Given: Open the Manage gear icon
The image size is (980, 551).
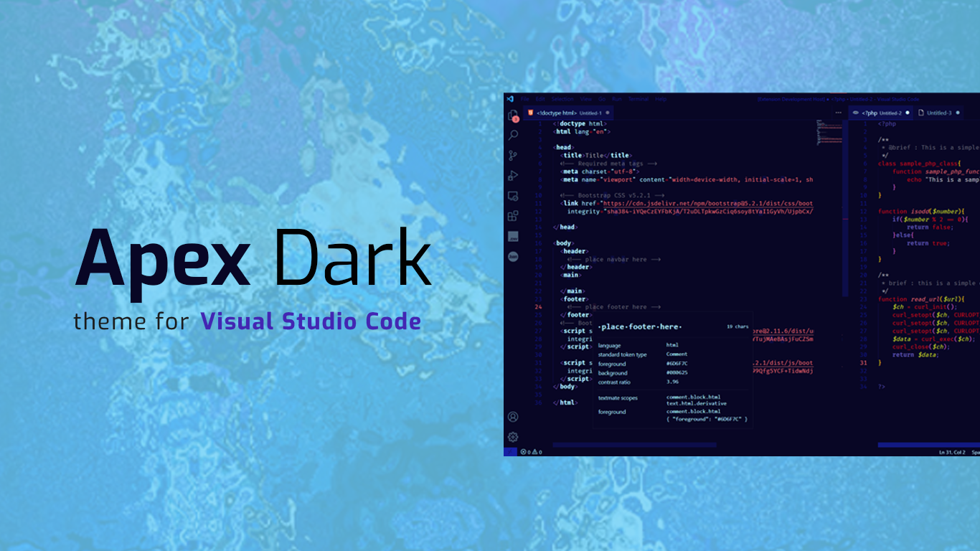Looking at the screenshot, I should tap(513, 437).
